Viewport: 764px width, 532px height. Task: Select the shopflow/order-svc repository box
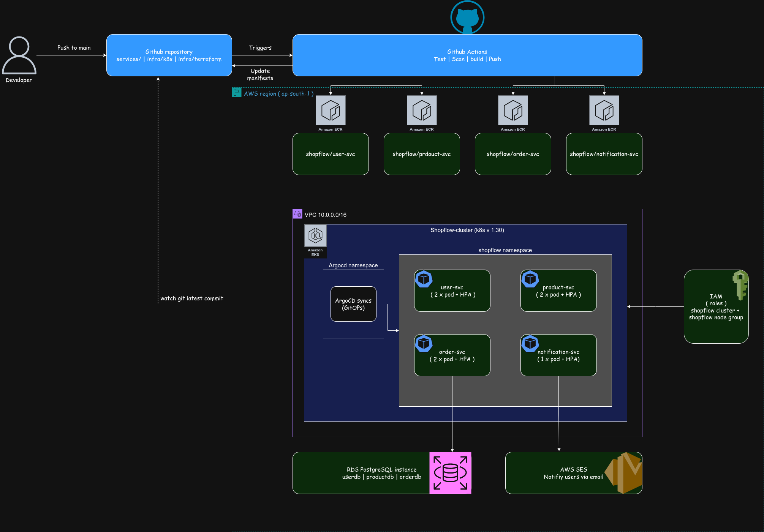[513, 154]
